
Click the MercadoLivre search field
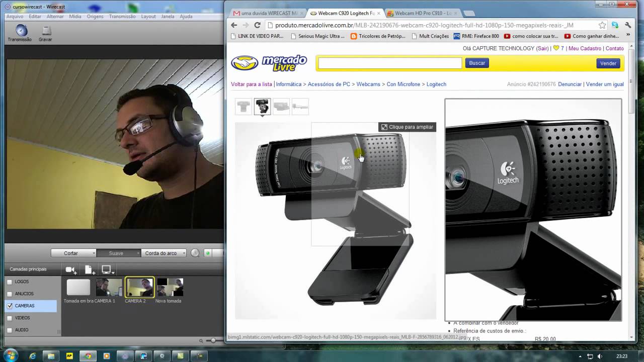390,63
